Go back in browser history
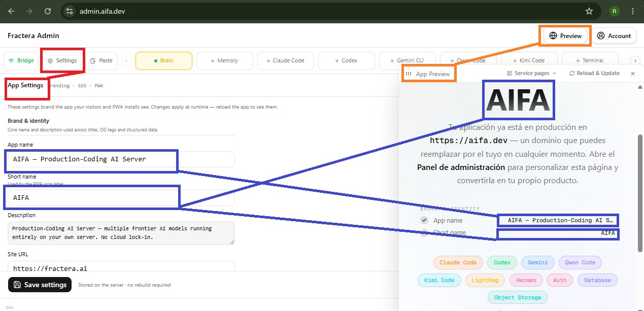644x311 pixels. (x=11, y=11)
